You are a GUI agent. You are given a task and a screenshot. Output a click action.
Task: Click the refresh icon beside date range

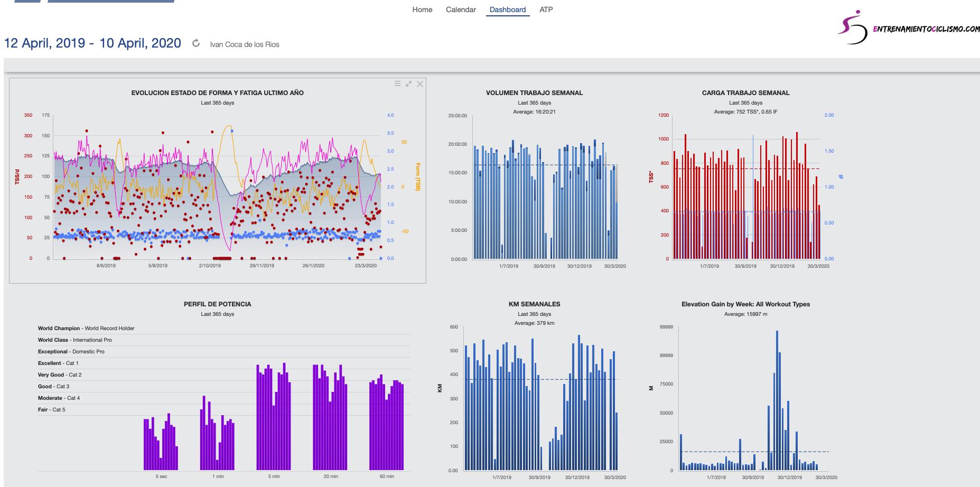[196, 44]
